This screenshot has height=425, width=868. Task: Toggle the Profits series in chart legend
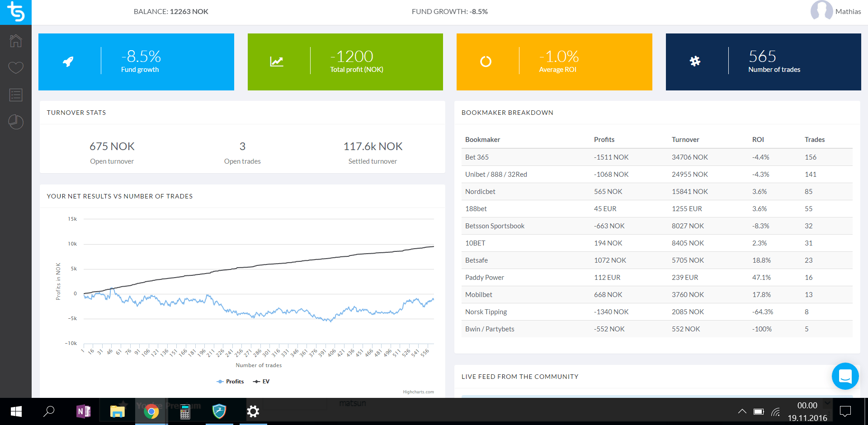point(231,382)
